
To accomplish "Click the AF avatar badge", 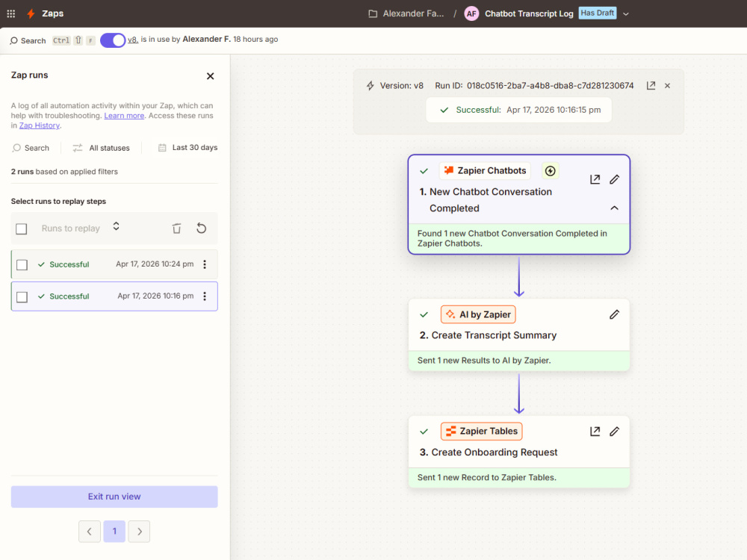I will point(471,13).
